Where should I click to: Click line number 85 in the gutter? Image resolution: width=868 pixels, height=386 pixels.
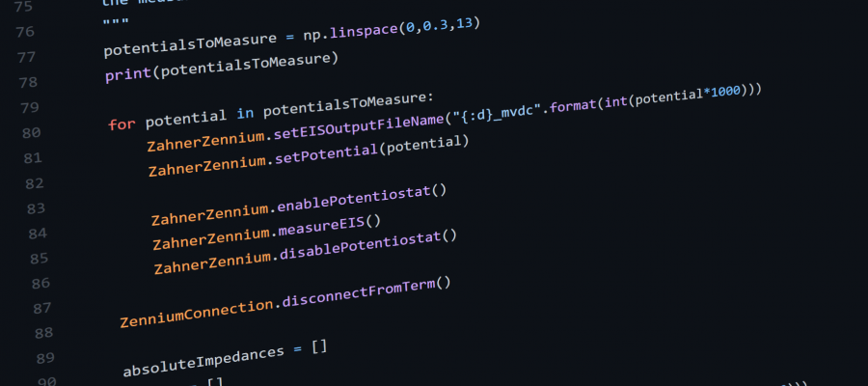pyautogui.click(x=39, y=259)
